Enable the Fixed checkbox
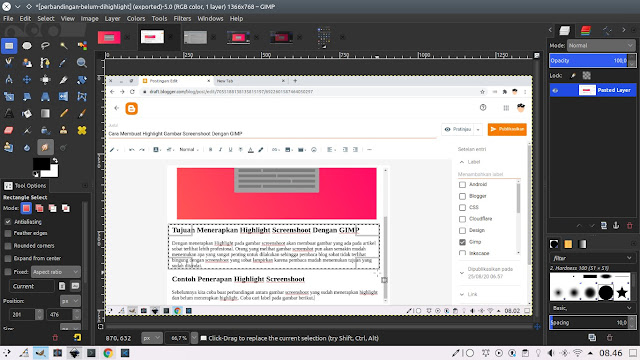This screenshot has height=360, width=640. point(8,272)
